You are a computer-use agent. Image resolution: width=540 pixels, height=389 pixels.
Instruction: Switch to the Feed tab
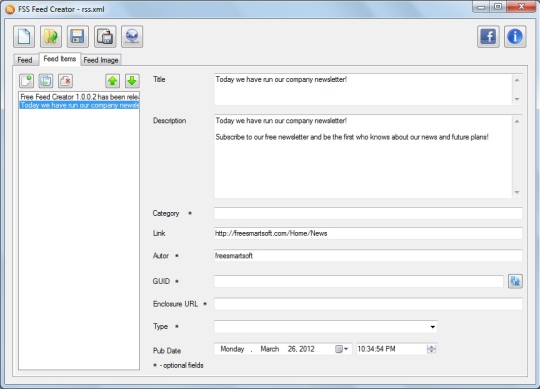(x=25, y=60)
